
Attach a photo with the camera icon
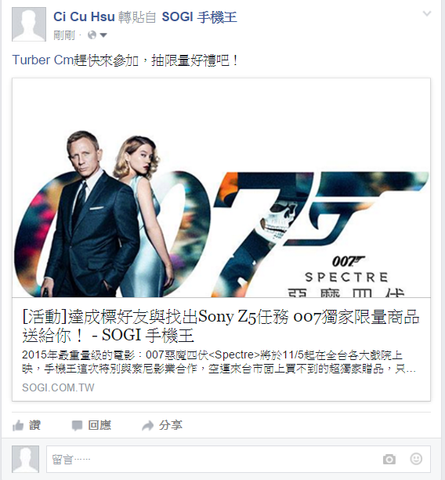pos(389,459)
